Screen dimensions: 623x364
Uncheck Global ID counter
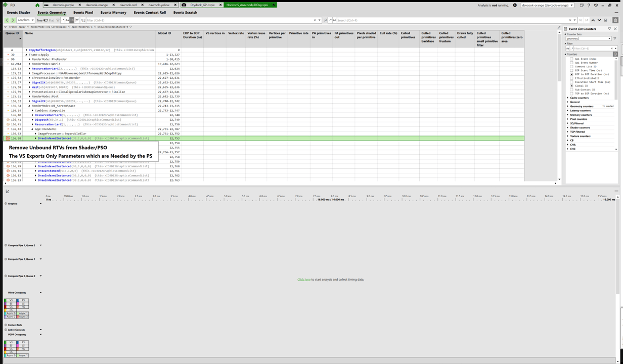[571, 86]
